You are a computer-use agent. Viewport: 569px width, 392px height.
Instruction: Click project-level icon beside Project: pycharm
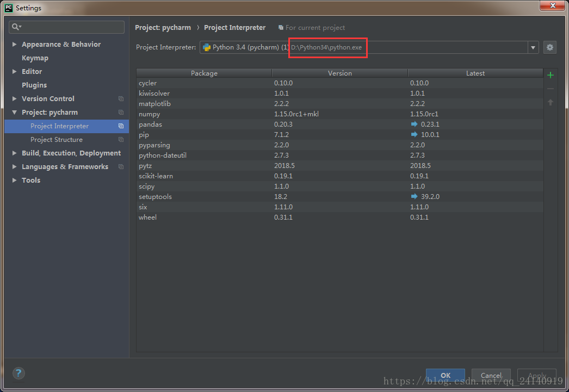point(121,113)
